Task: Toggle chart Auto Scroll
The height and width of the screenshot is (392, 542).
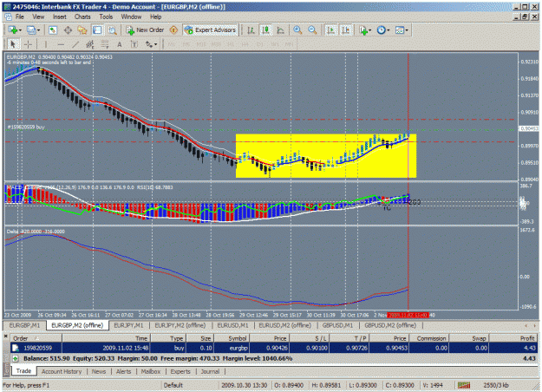Action: tap(330, 30)
